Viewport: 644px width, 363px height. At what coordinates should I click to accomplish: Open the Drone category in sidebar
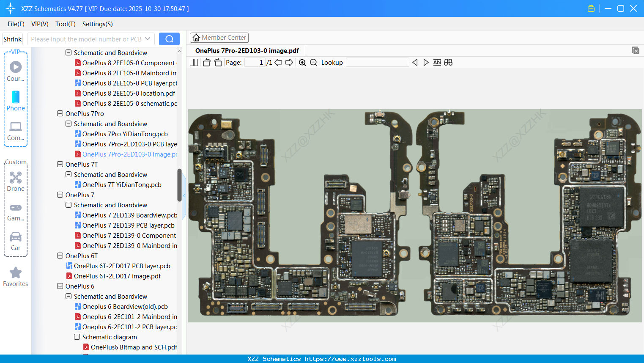click(x=16, y=181)
